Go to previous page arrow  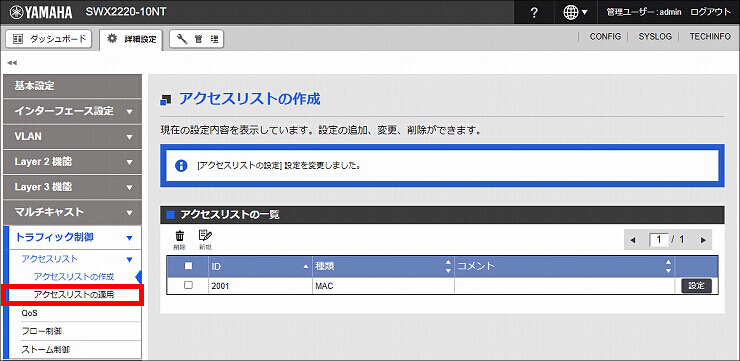click(x=633, y=240)
